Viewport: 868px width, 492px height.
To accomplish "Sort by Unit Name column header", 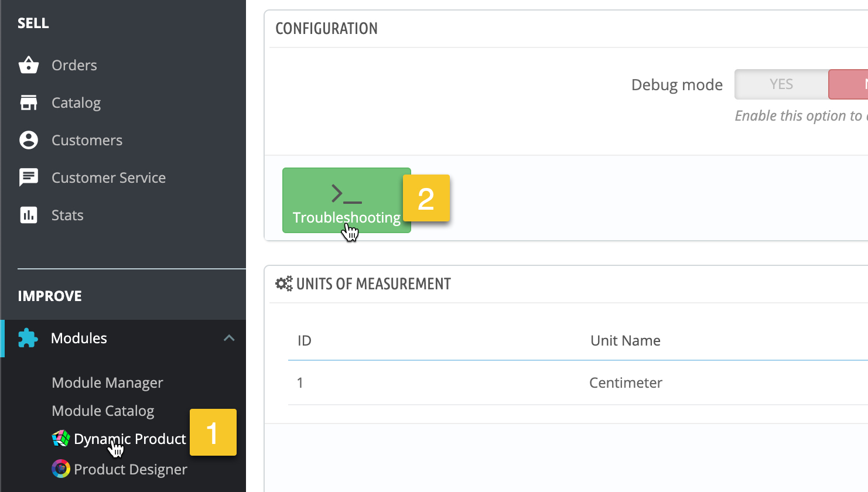I will (625, 340).
